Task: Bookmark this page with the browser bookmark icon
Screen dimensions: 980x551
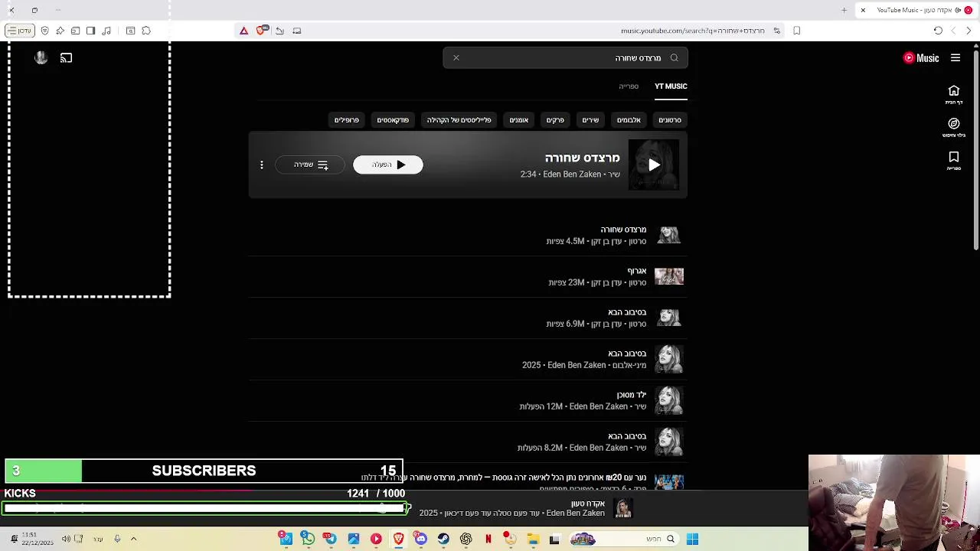Action: (797, 31)
